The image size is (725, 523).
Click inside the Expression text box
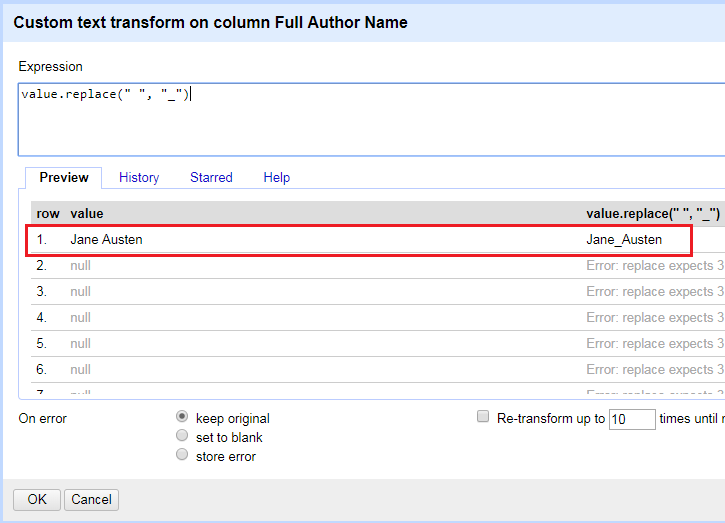point(370,120)
